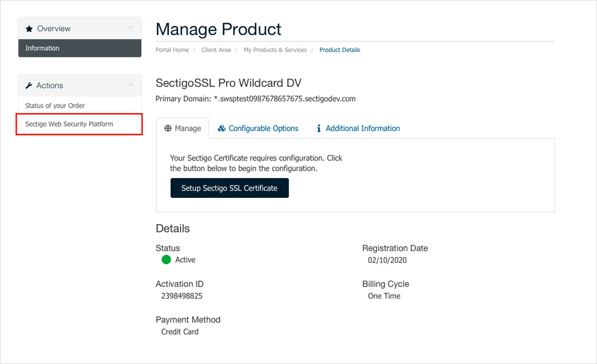Navigate to Client Area breadcrumb
This screenshot has width=597, height=364.
pos(216,50)
